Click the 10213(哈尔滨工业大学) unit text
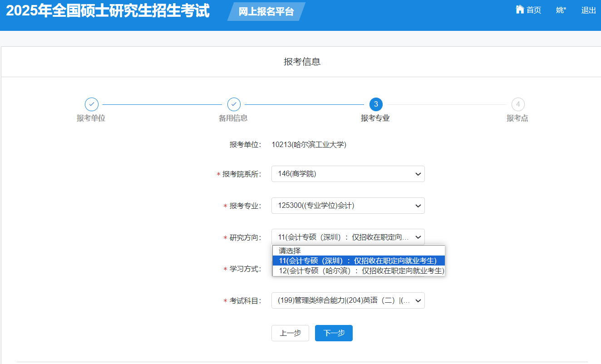 [x=309, y=145]
